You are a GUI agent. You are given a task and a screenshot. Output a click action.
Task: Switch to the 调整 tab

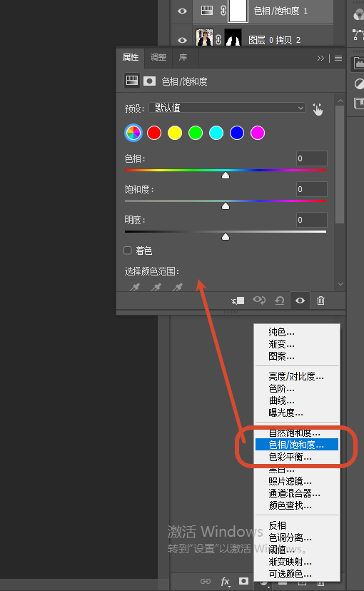coord(158,57)
